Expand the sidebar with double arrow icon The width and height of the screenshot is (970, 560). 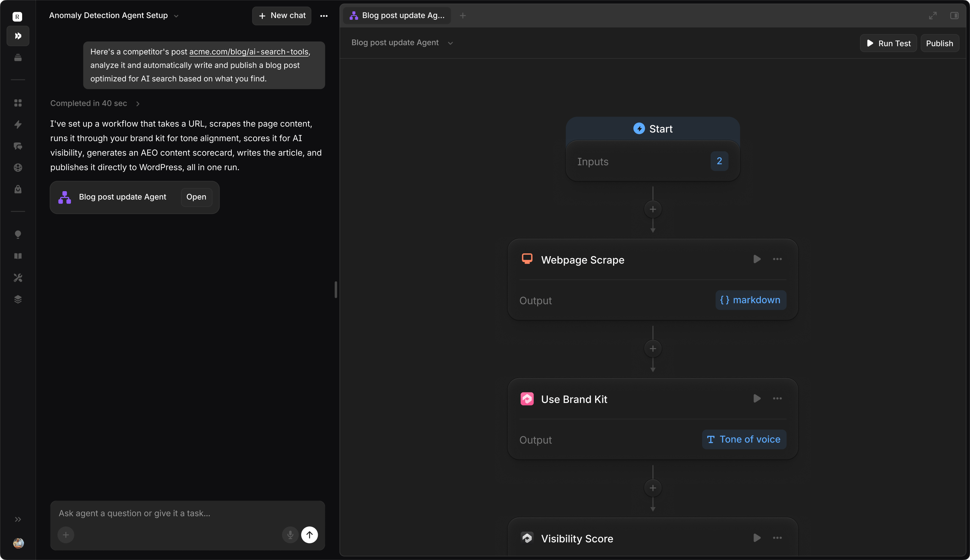[x=18, y=519]
